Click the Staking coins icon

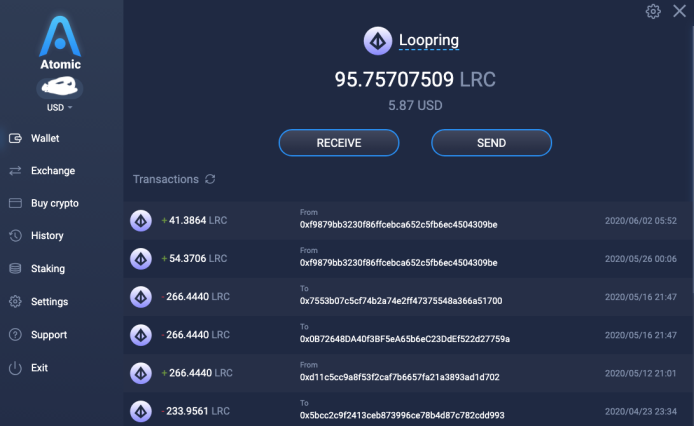coord(15,268)
